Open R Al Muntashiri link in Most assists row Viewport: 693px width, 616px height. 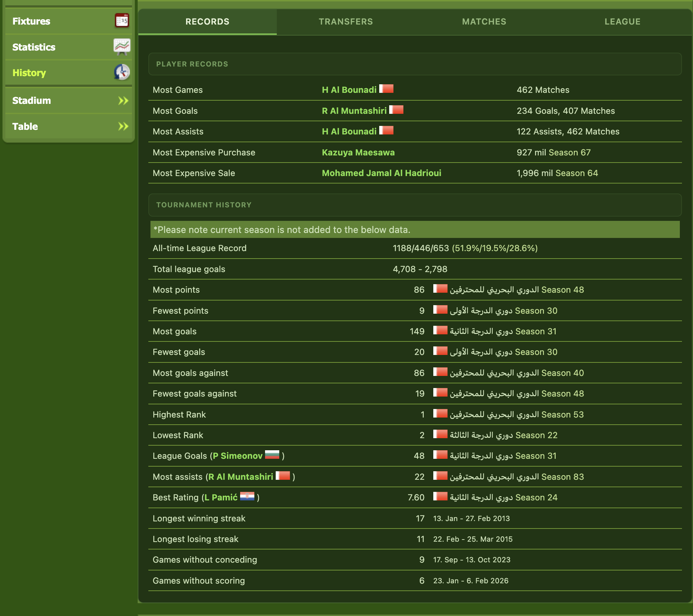click(x=240, y=477)
